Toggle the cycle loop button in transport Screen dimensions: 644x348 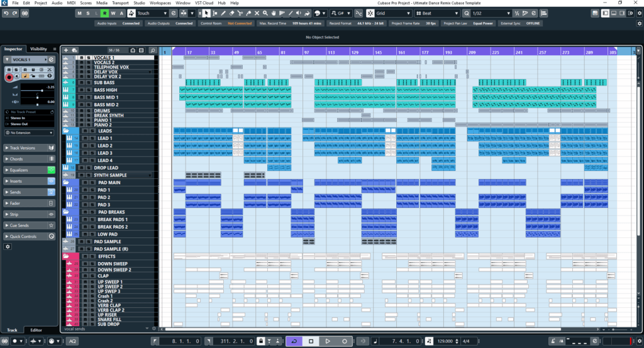(293, 341)
